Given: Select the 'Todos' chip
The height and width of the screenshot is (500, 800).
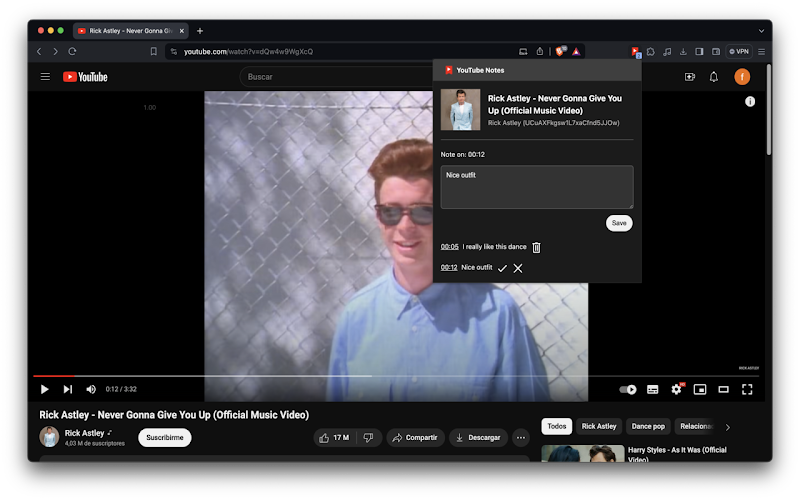Looking at the screenshot, I should click(x=557, y=427).
